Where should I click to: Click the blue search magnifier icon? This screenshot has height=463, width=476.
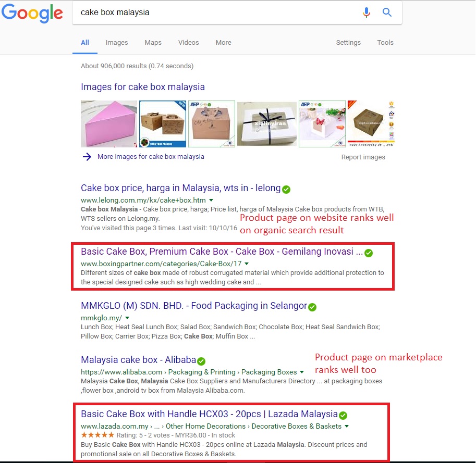pyautogui.click(x=387, y=12)
